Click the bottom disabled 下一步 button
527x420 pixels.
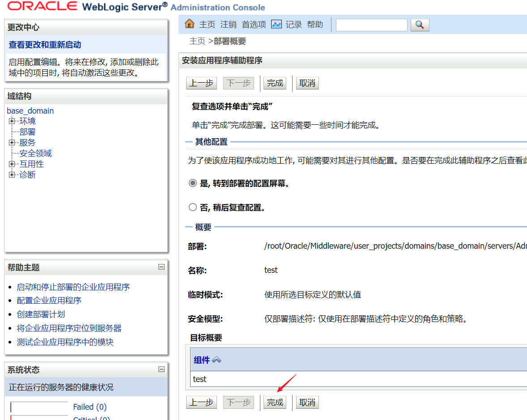coord(238,402)
